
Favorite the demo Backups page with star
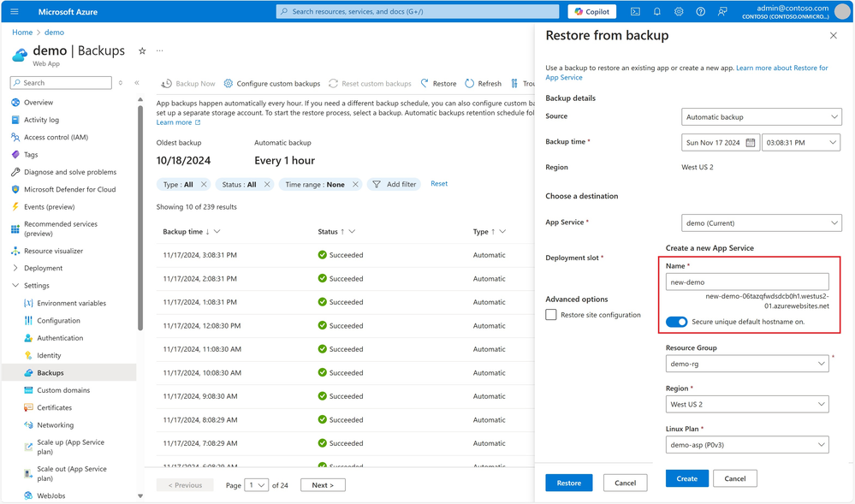142,50
